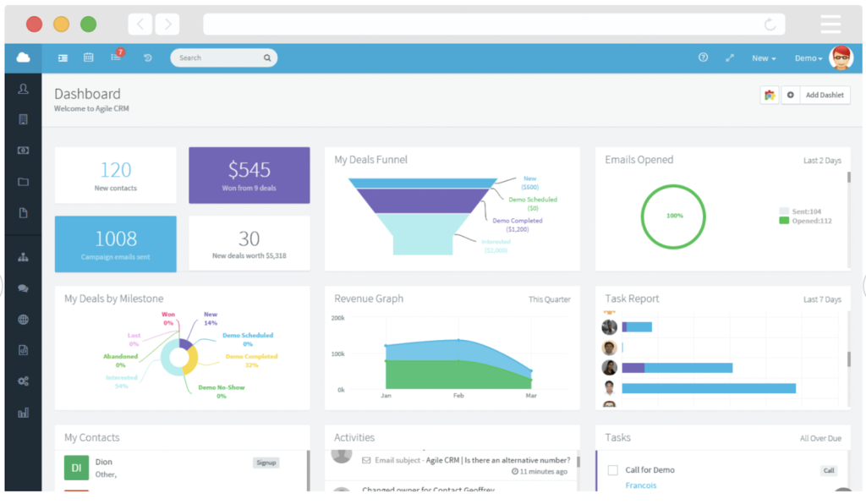This screenshot has width=866, height=504.
Task: Click the tasks list icon with red 7 badge
Action: (x=115, y=58)
